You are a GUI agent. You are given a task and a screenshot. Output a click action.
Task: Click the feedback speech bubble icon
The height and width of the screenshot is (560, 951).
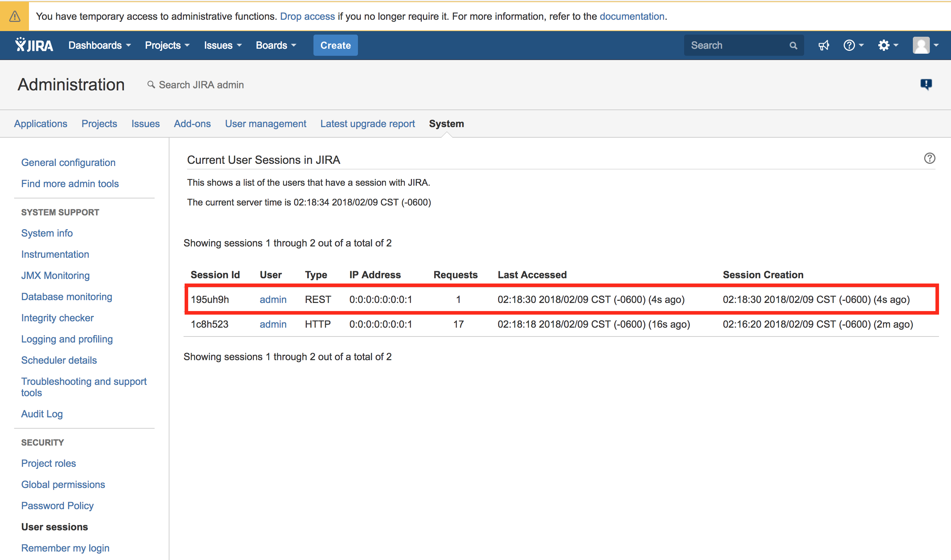tap(927, 84)
